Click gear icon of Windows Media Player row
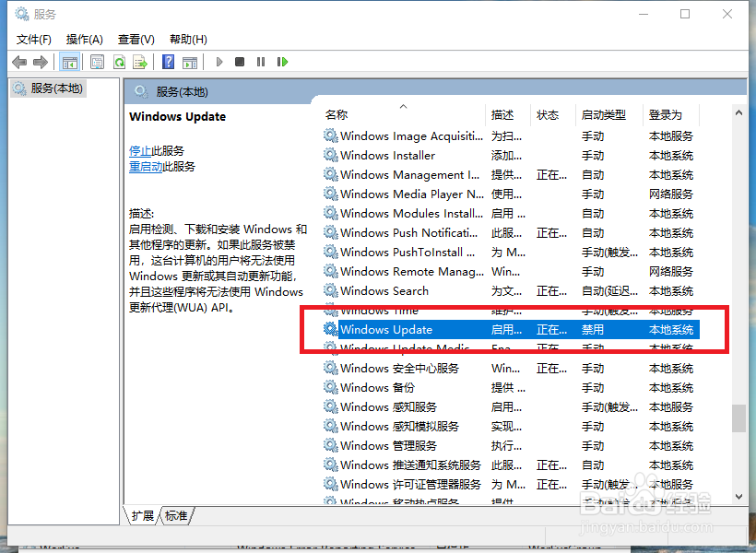The image size is (756, 553). coord(330,194)
